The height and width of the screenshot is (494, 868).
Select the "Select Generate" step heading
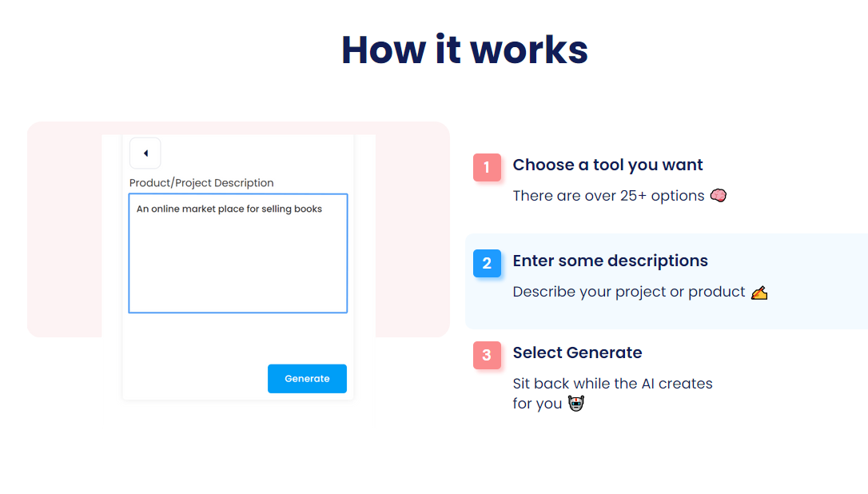pyautogui.click(x=577, y=353)
